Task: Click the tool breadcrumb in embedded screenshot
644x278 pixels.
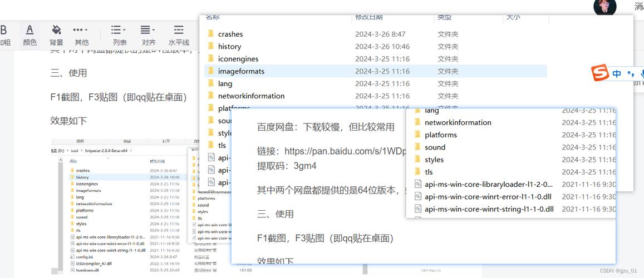Action: [x=75, y=151]
